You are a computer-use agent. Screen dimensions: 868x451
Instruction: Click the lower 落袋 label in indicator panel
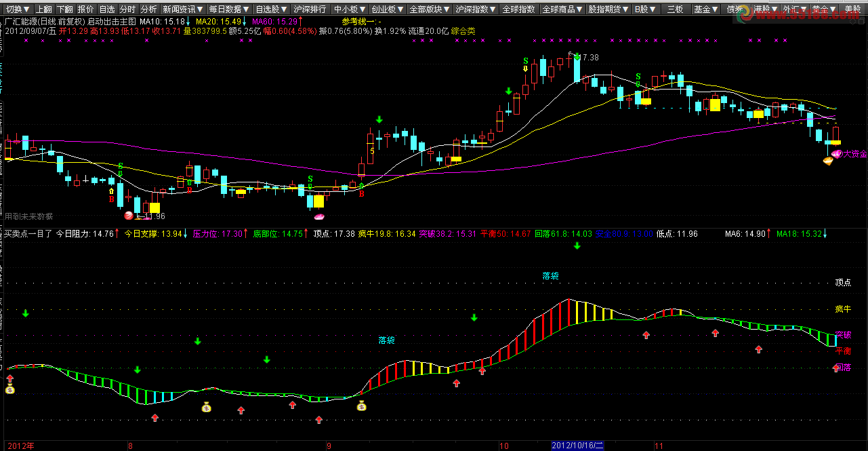tap(387, 340)
